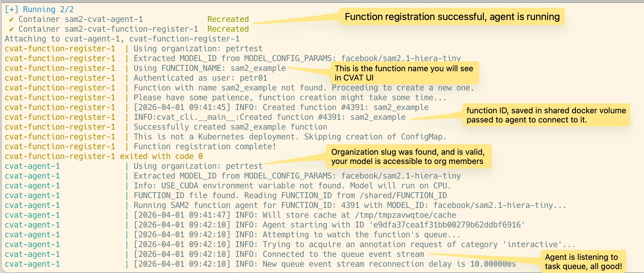Click 'FUNCTION_ID file found' log line
The image size is (644, 273).
tap(290, 196)
